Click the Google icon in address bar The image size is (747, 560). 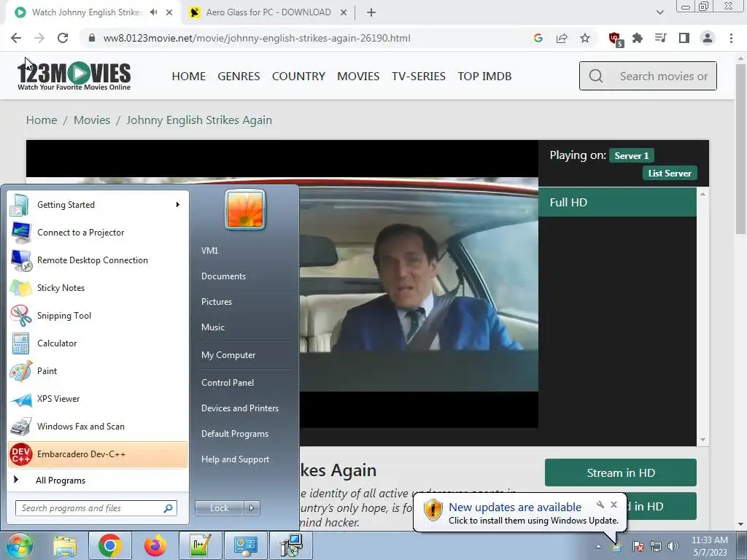(x=538, y=38)
